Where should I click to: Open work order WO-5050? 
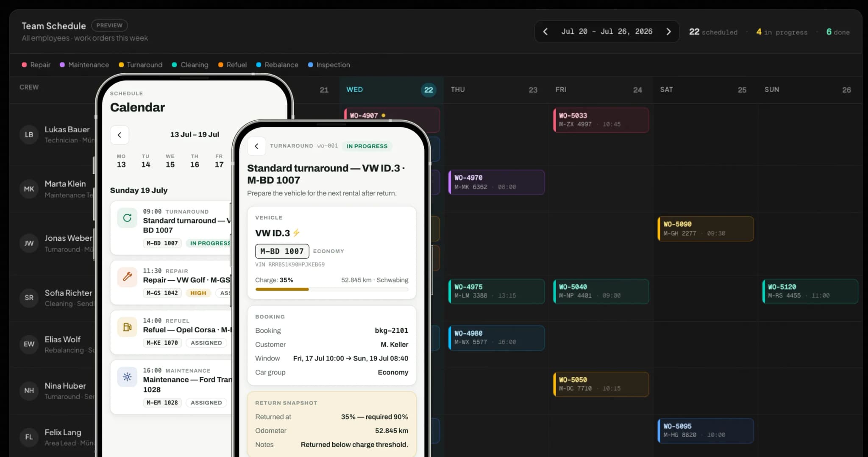pyautogui.click(x=601, y=385)
